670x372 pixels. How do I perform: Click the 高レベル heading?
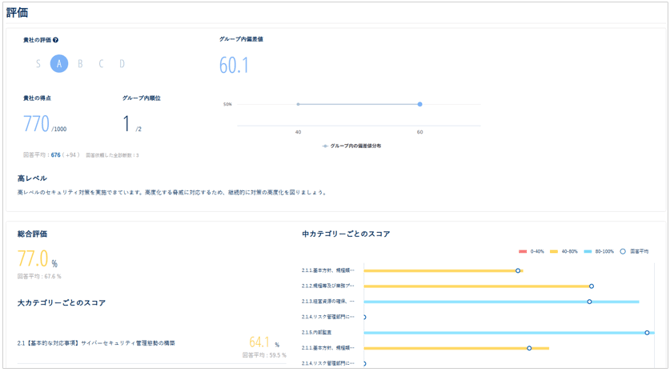pos(32,179)
